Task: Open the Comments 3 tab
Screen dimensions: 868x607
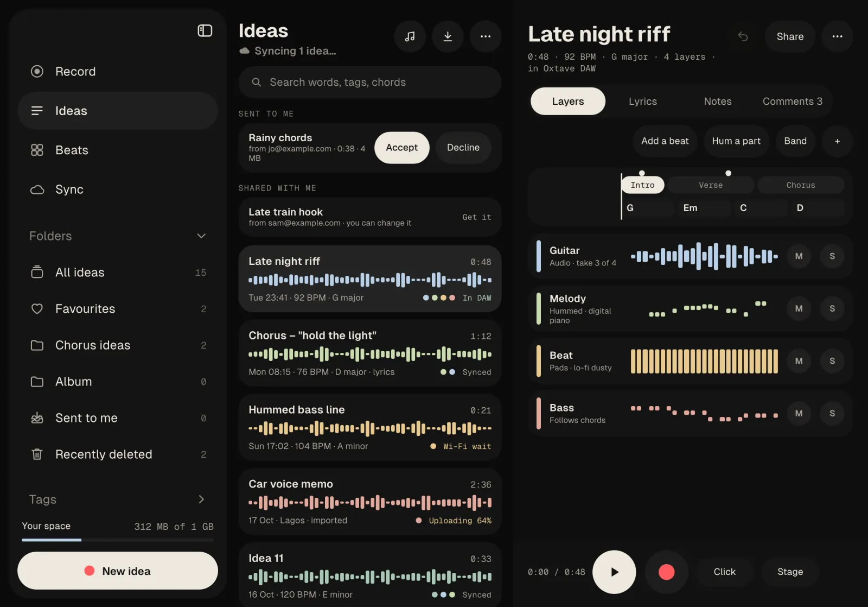Action: 792,102
